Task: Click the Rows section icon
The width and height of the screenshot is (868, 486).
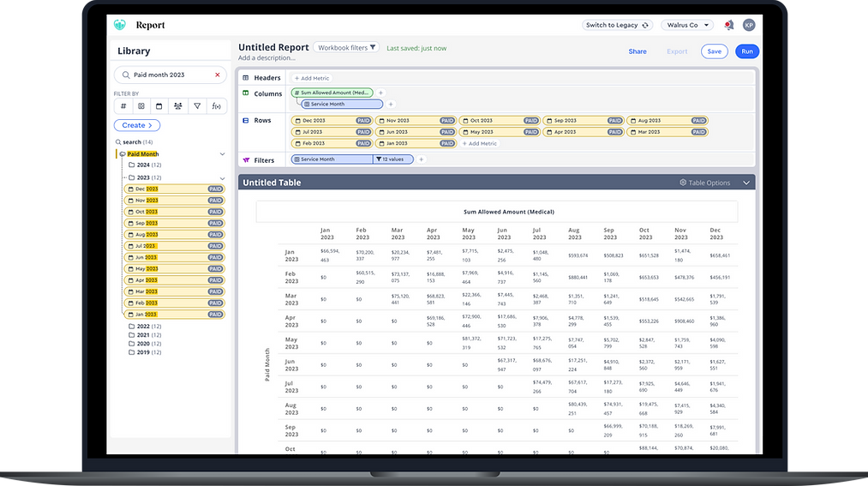Action: (x=246, y=120)
